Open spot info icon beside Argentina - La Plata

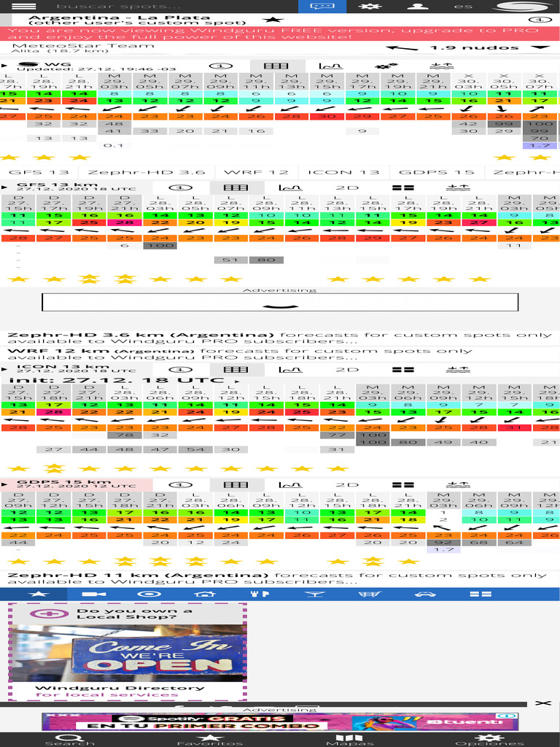540,20
